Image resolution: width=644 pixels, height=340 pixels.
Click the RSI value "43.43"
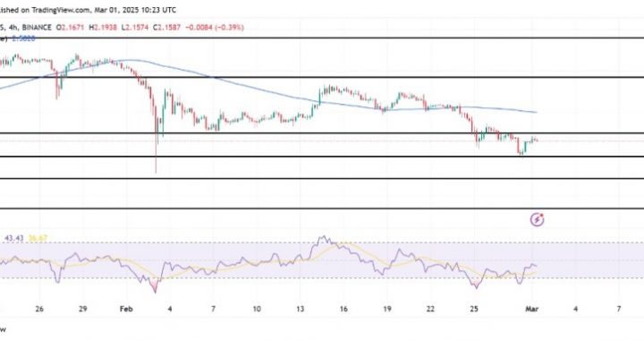14,238
